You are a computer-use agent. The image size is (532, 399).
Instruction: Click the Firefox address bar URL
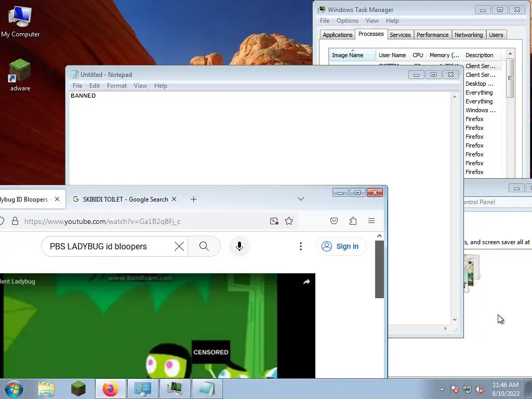click(x=102, y=221)
